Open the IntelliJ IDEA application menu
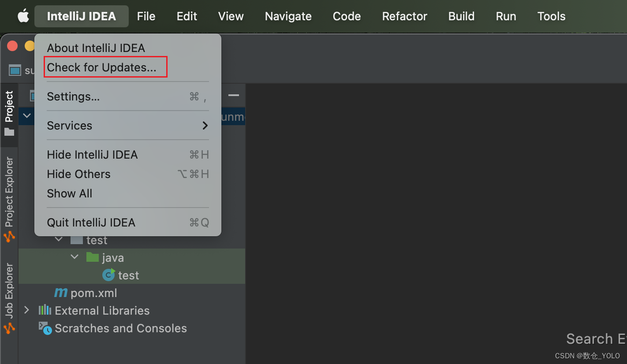 click(82, 16)
